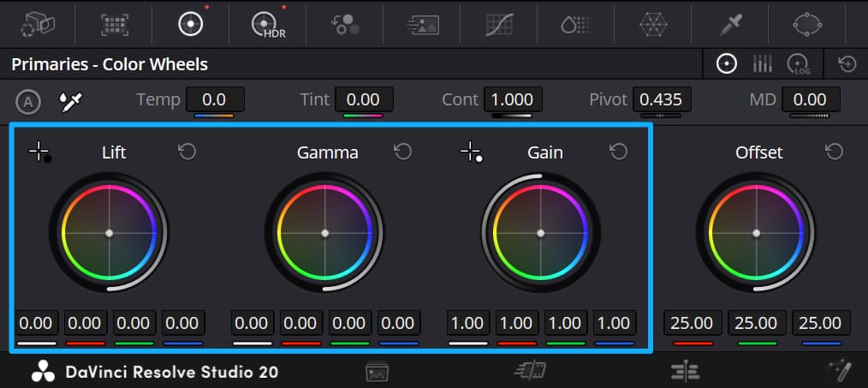Click the DaVinci Resolve Studio 20 logo
868x388 pixels.
(154, 372)
